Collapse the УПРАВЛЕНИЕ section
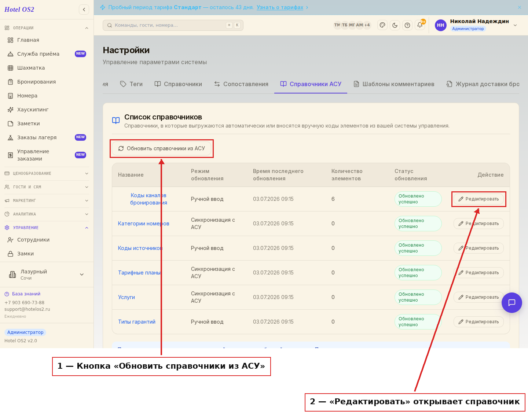The width and height of the screenshot is (528, 420). (x=47, y=228)
